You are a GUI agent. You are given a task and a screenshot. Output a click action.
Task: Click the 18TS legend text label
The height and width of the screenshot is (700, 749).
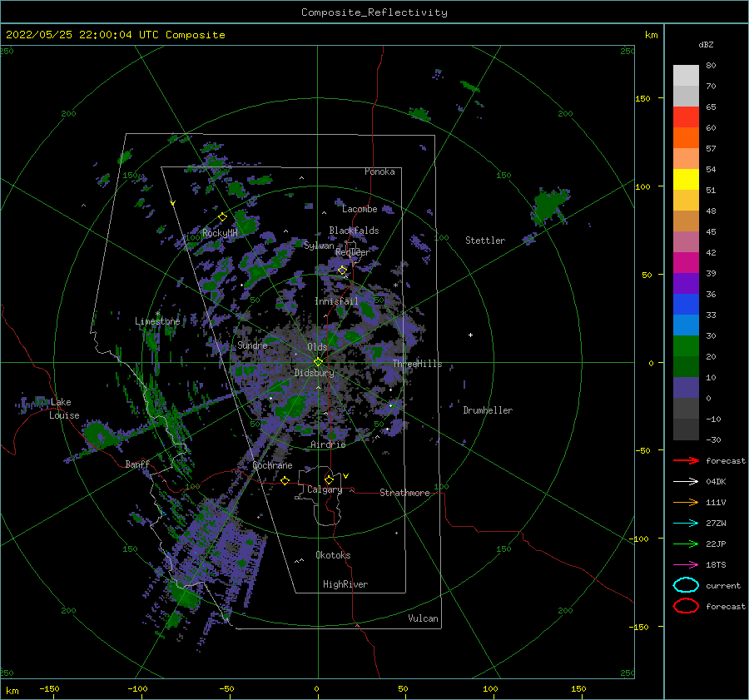[x=716, y=565]
